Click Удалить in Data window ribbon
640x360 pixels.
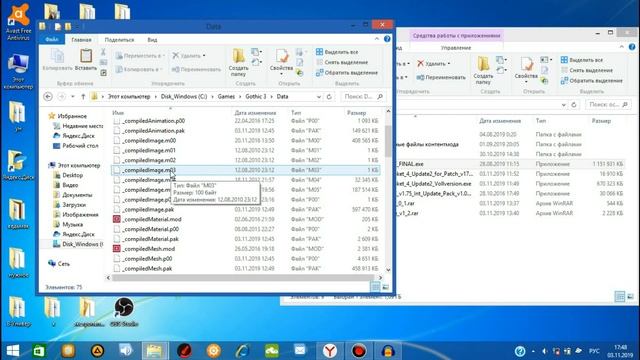click(x=189, y=56)
